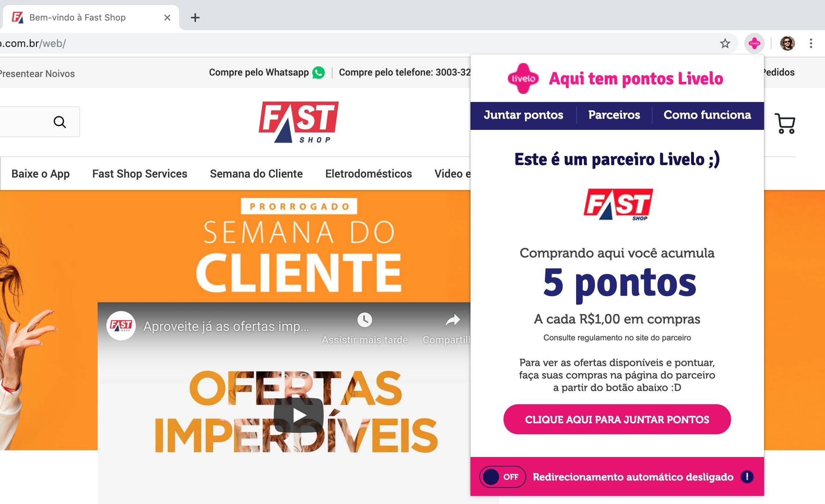Viewport: 825px width, 504px height.
Task: Open Fast Shop Services menu
Action: [x=139, y=174]
